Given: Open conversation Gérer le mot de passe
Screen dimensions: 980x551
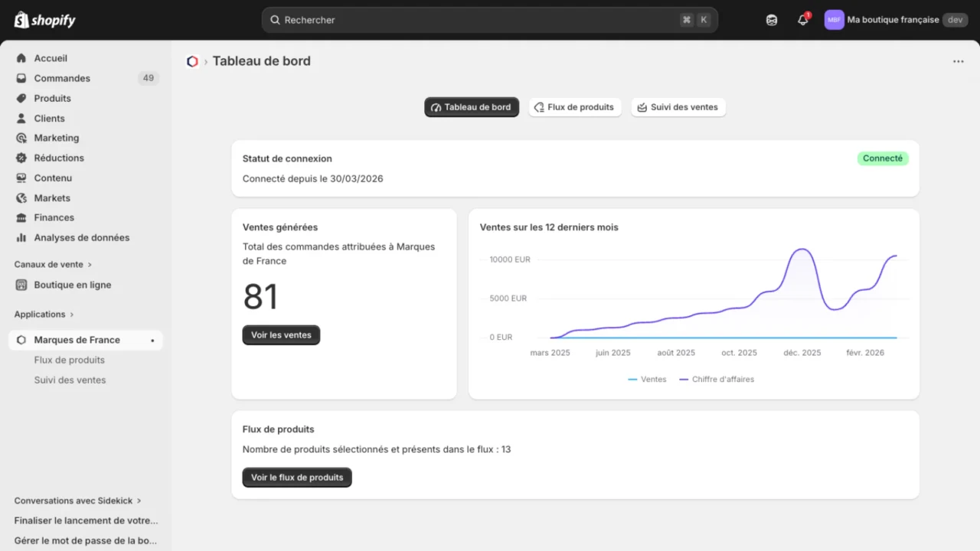Looking at the screenshot, I should pos(87,540).
